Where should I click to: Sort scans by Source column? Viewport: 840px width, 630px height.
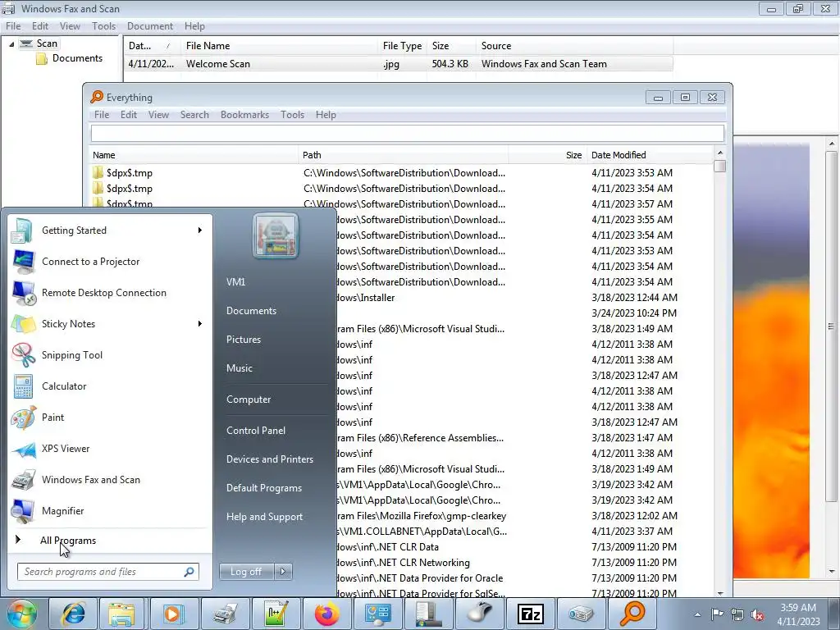(x=574, y=46)
